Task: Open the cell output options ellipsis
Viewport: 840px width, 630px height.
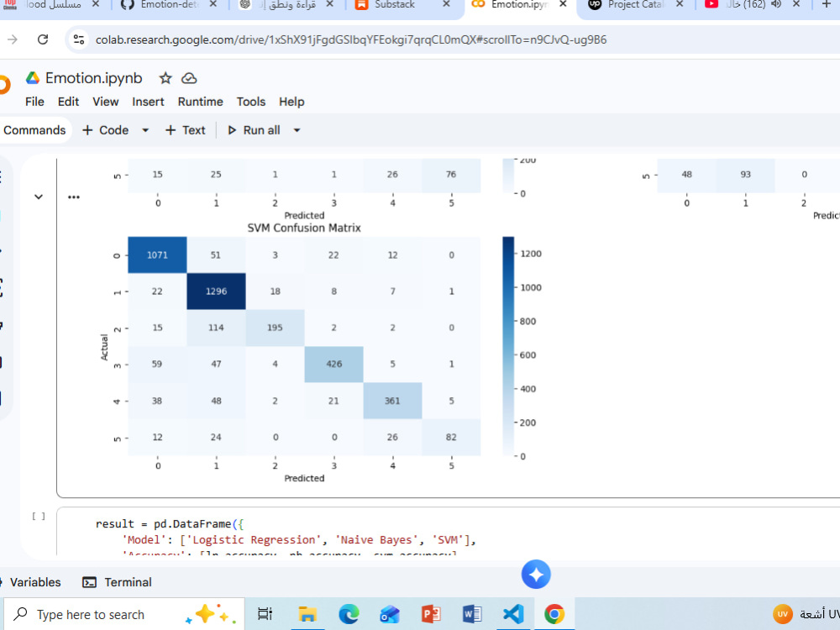Action: tap(74, 197)
